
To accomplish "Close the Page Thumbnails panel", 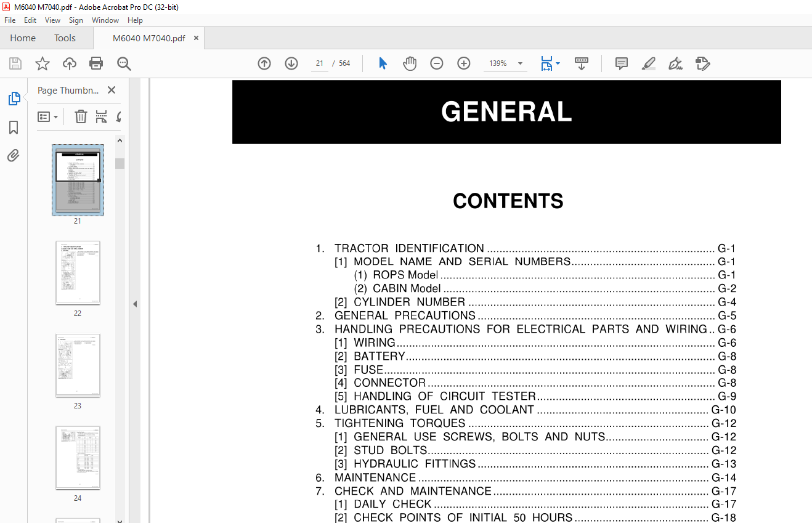I will [112, 90].
